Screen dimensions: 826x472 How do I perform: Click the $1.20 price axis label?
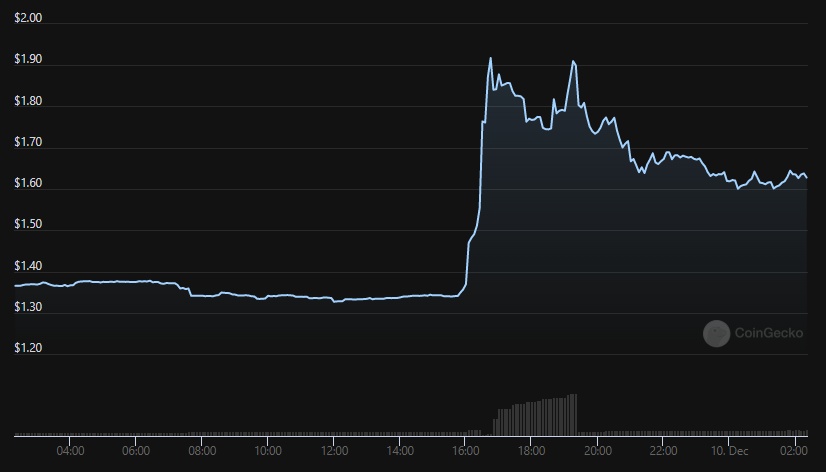28,348
